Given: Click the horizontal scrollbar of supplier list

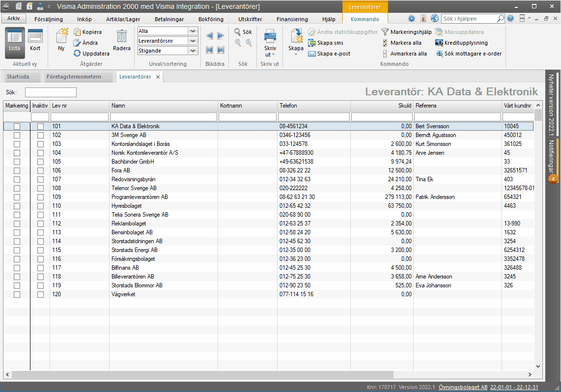Looking at the screenshot, I should click(x=202, y=374).
